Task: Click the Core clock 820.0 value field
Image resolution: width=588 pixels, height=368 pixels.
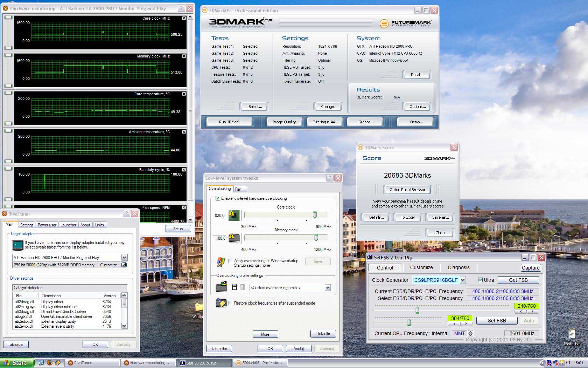Action: (x=219, y=216)
